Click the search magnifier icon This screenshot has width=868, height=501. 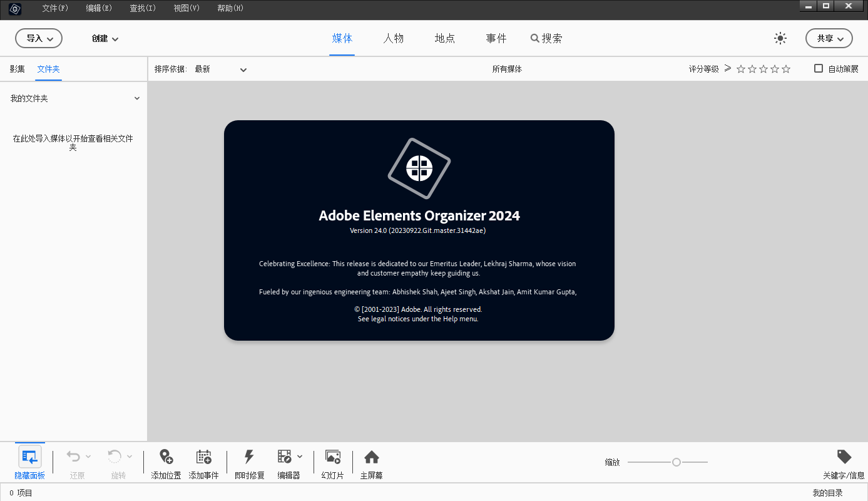click(535, 38)
